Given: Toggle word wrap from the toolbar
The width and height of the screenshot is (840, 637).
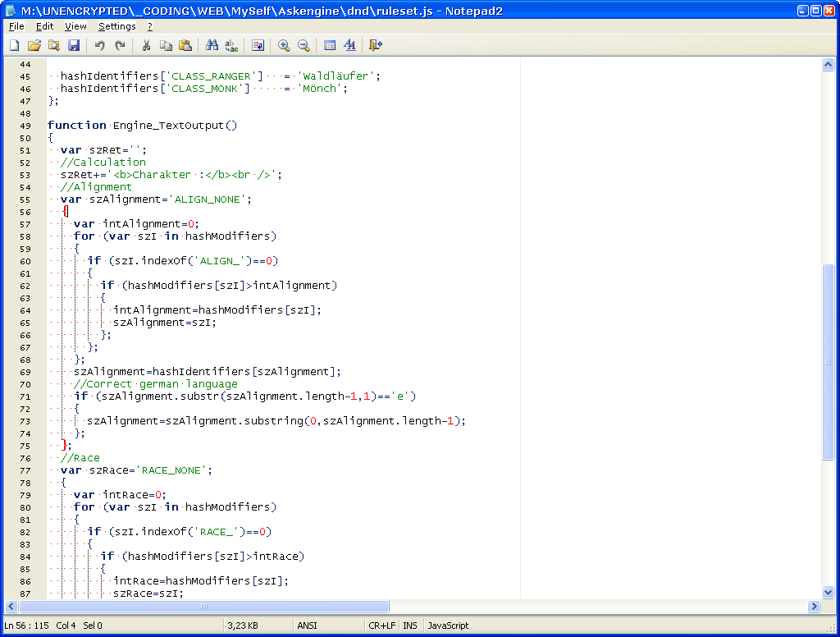Looking at the screenshot, I should pyautogui.click(x=258, y=46).
